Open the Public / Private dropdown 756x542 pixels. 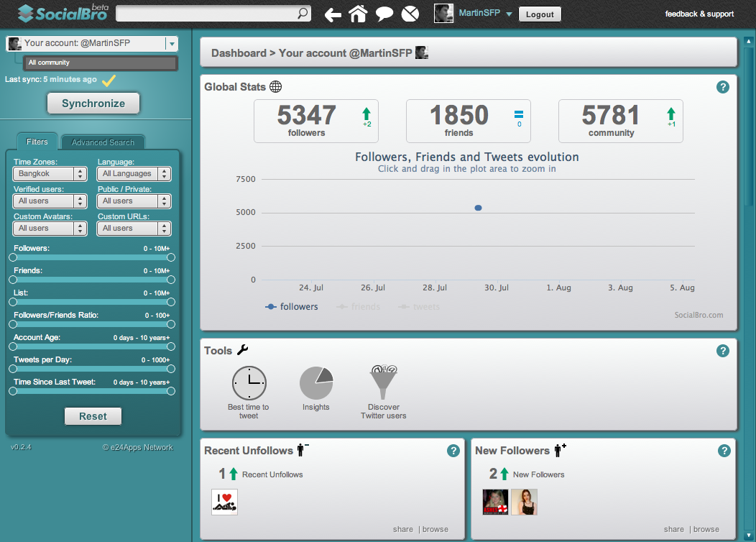[134, 201]
